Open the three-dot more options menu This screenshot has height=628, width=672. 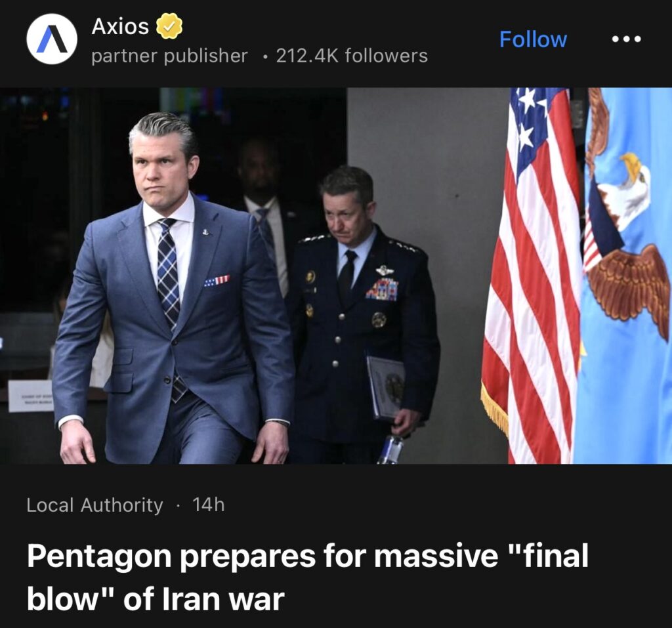626,39
